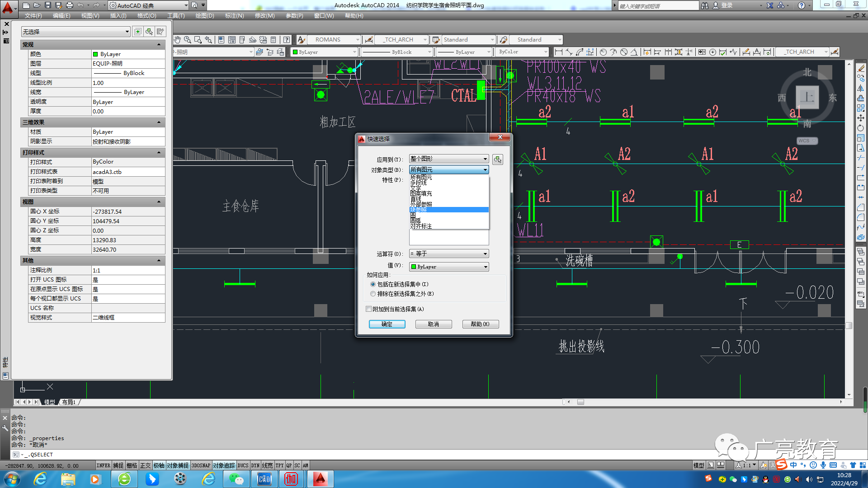Click the 确定 button in Quick Select
The width and height of the screenshot is (868, 488).
(387, 324)
